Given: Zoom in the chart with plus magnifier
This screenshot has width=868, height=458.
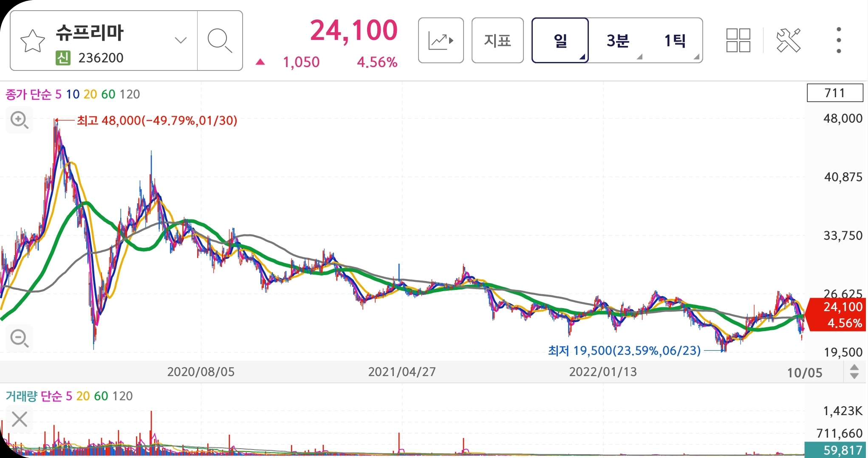Looking at the screenshot, I should click(x=19, y=120).
